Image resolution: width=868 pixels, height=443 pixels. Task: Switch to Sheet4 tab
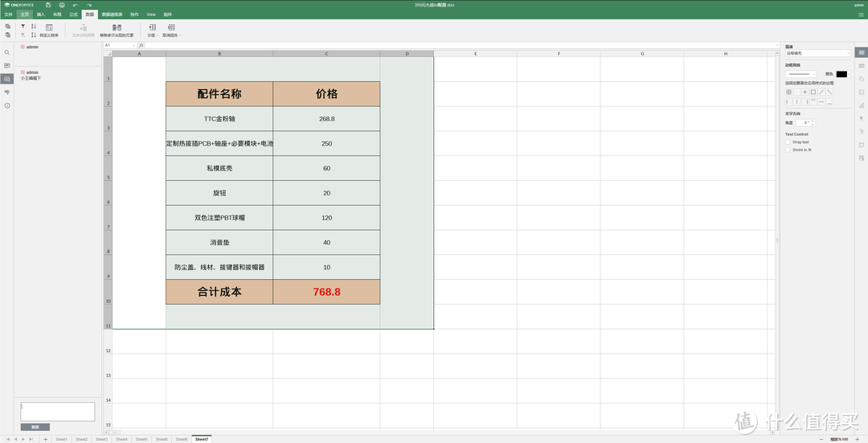point(121,439)
